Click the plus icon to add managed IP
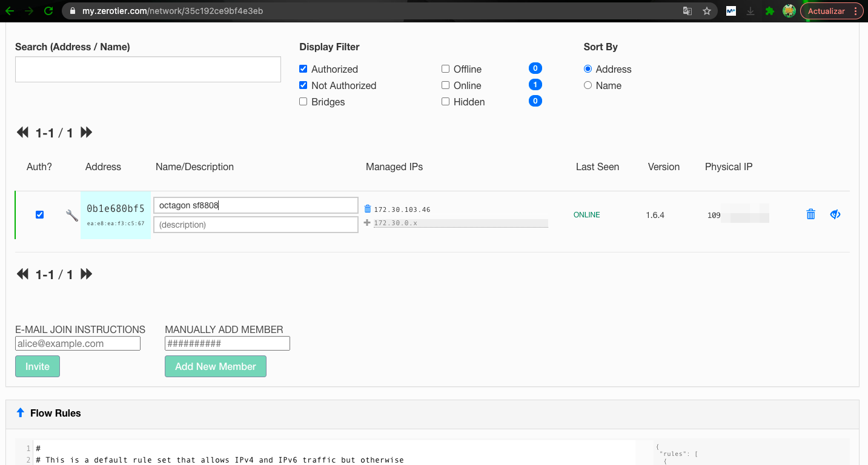 point(367,223)
